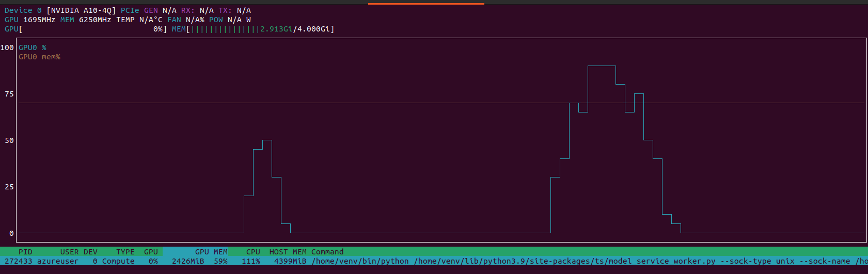Click the DEV column header
Image resolution: width=868 pixels, height=274 pixels.
[x=90, y=252]
